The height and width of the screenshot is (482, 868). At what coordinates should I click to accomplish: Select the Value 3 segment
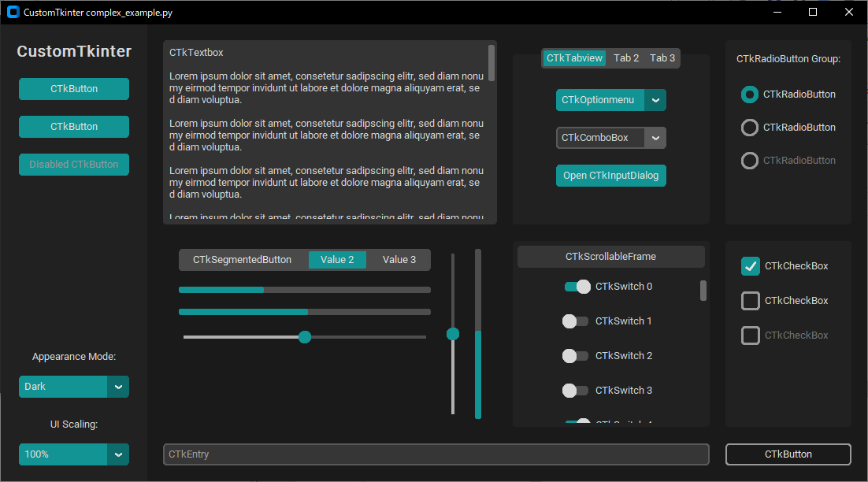click(399, 260)
